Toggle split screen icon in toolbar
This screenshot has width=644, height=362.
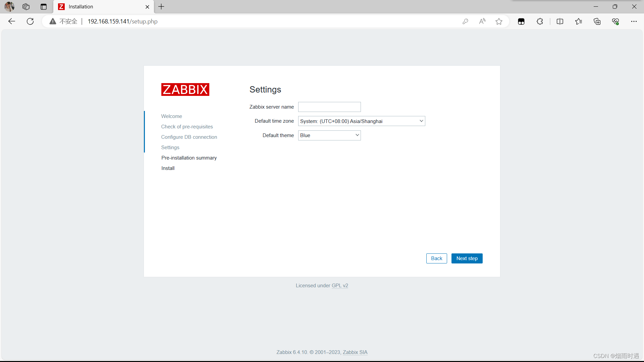[x=560, y=21]
